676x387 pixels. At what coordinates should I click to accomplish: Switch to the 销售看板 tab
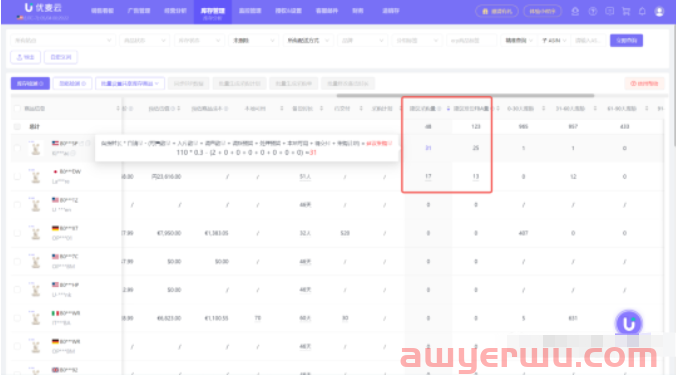click(x=102, y=11)
